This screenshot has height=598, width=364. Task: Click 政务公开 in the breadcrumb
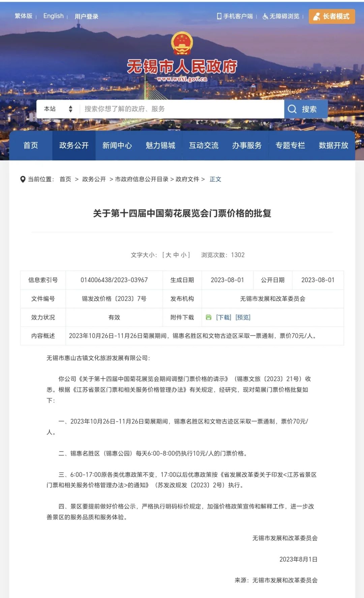pos(94,179)
